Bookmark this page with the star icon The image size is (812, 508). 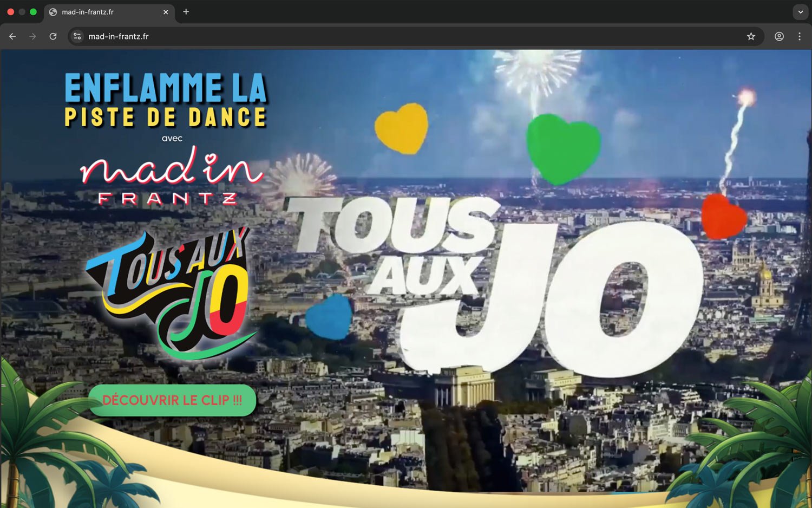tap(751, 36)
